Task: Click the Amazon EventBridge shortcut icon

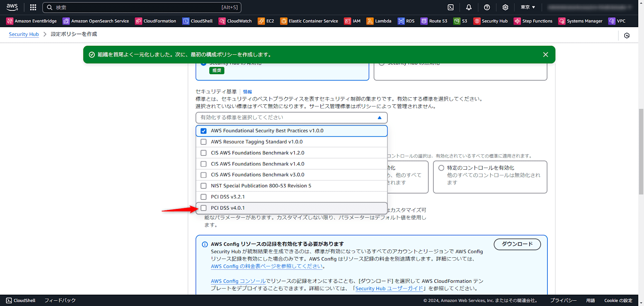Action: pyautogui.click(x=10, y=21)
